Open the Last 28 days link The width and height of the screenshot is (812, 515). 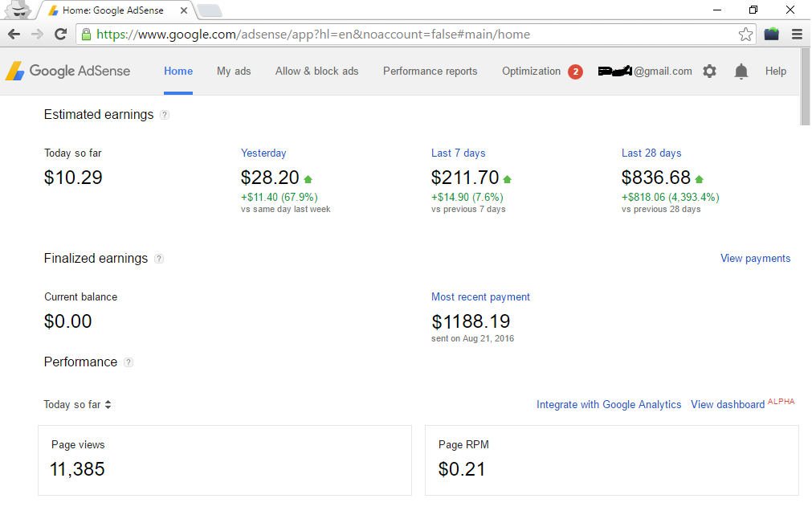point(651,153)
